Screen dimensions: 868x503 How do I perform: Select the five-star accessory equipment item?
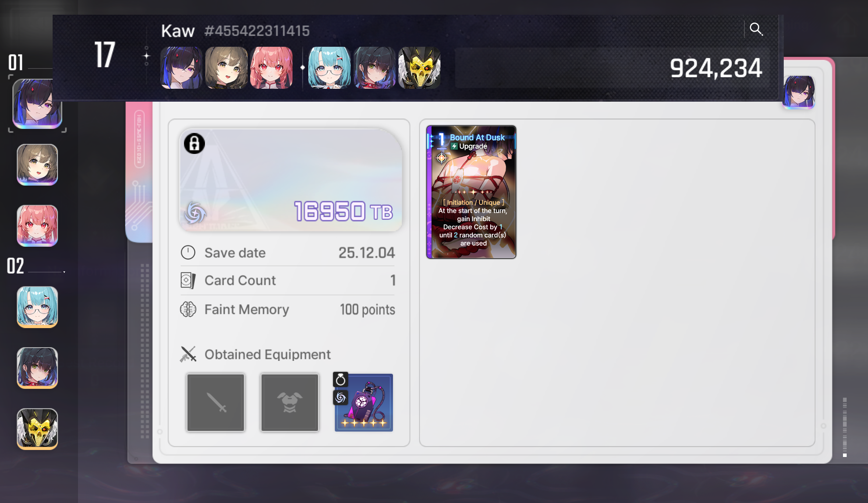(364, 402)
